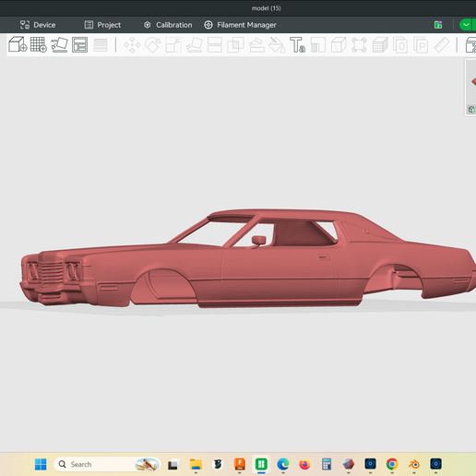Click the partially visible assembly view icon
The image size is (476, 476).
pyautogui.click(x=470, y=45)
